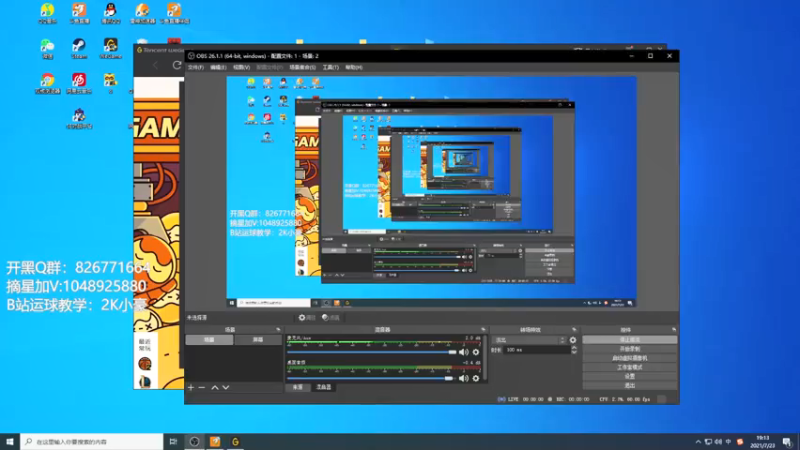
Task: Open the 视图(V) menu in OBS
Action: click(x=241, y=67)
